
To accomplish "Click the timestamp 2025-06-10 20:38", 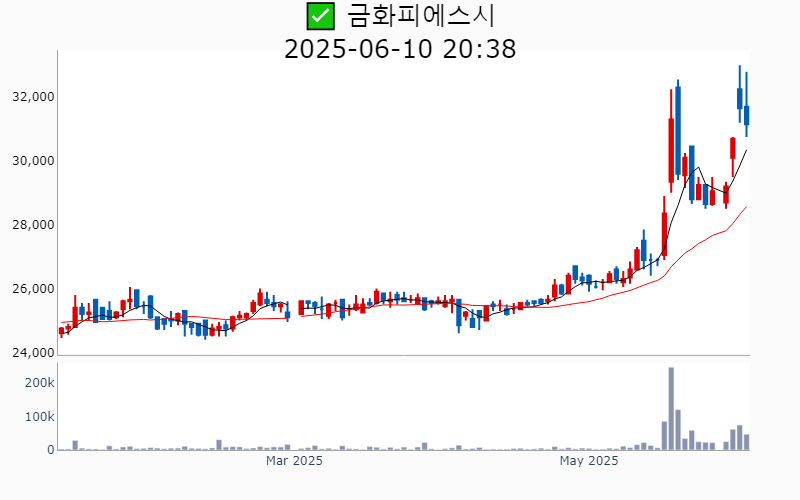I will click(x=400, y=49).
